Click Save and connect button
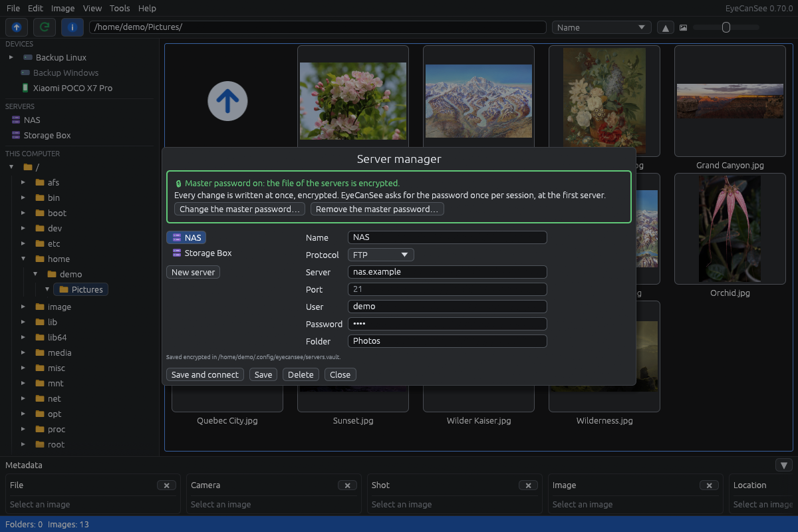 coord(205,374)
